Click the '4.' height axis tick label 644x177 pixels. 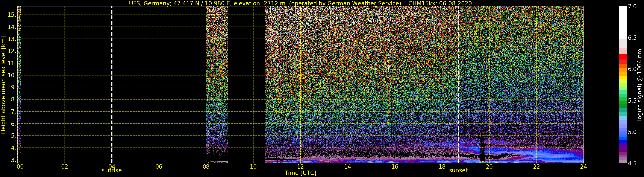coord(13,148)
